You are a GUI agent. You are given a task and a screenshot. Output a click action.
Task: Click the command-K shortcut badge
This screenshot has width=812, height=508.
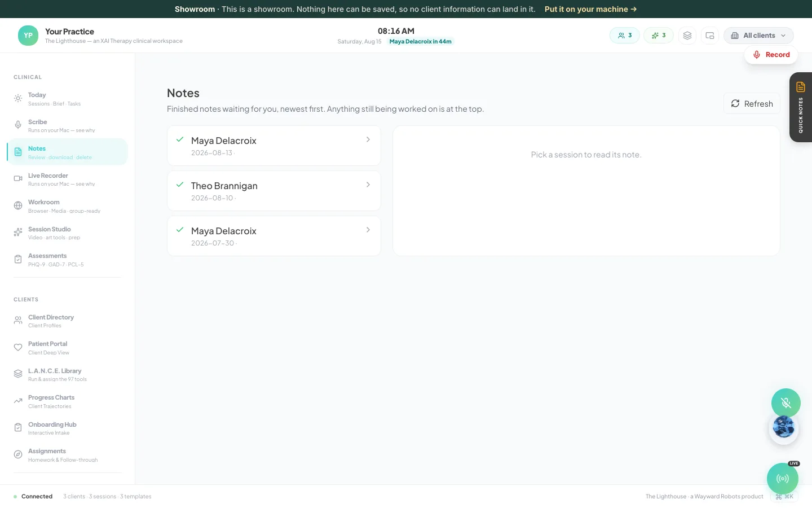[784, 497]
